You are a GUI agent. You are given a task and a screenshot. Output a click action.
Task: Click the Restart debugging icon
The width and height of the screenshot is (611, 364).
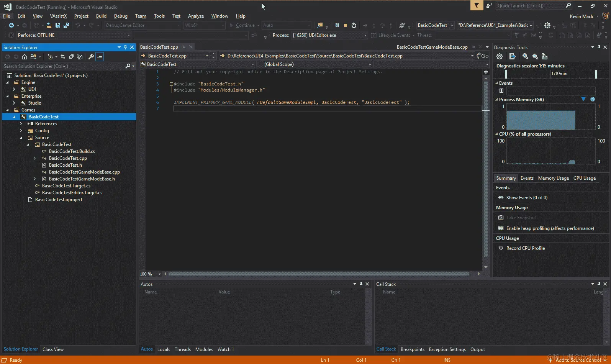tap(354, 25)
